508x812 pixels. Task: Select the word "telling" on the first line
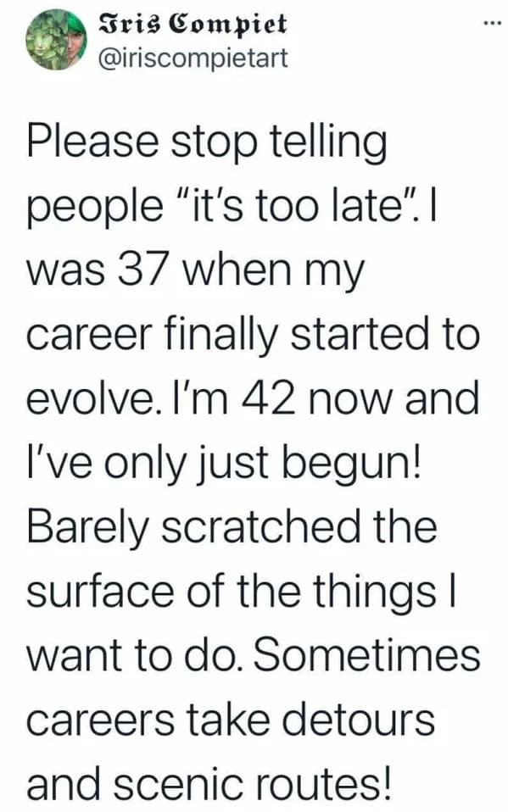click(x=329, y=143)
